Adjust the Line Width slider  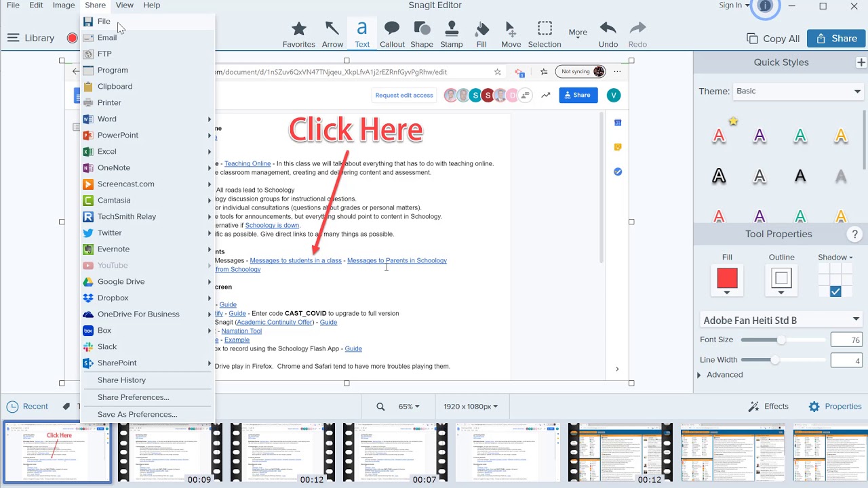click(774, 360)
